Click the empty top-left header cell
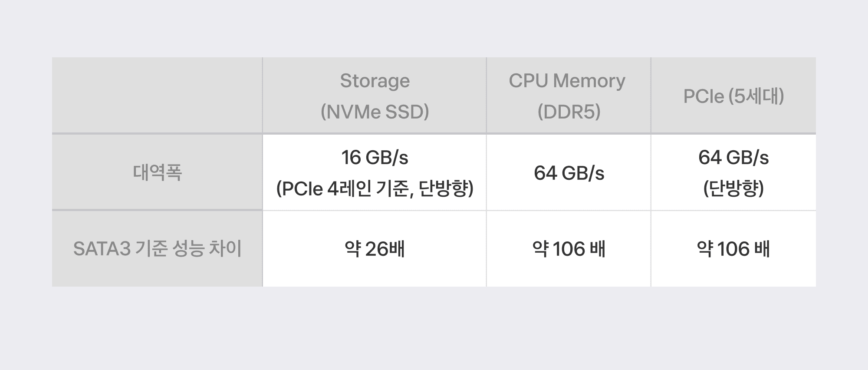 click(157, 96)
